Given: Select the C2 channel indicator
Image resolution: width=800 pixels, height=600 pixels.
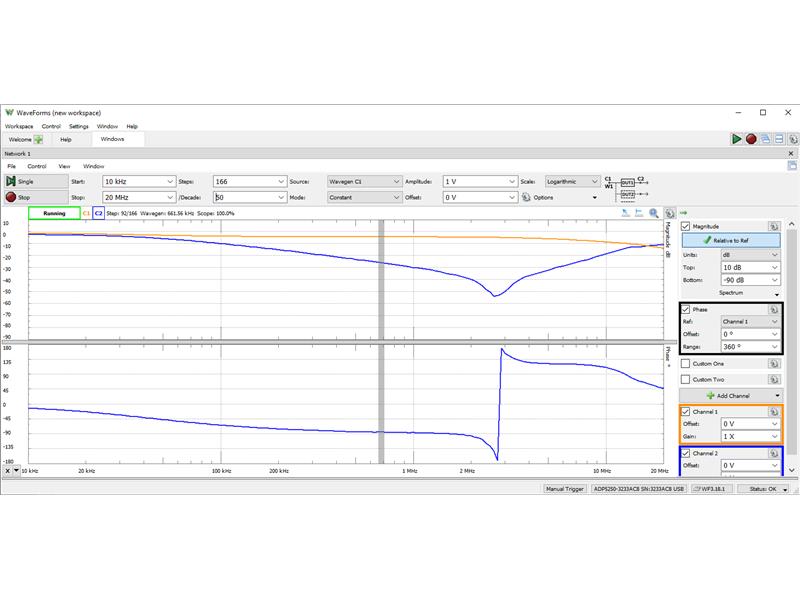Looking at the screenshot, I should [98, 213].
